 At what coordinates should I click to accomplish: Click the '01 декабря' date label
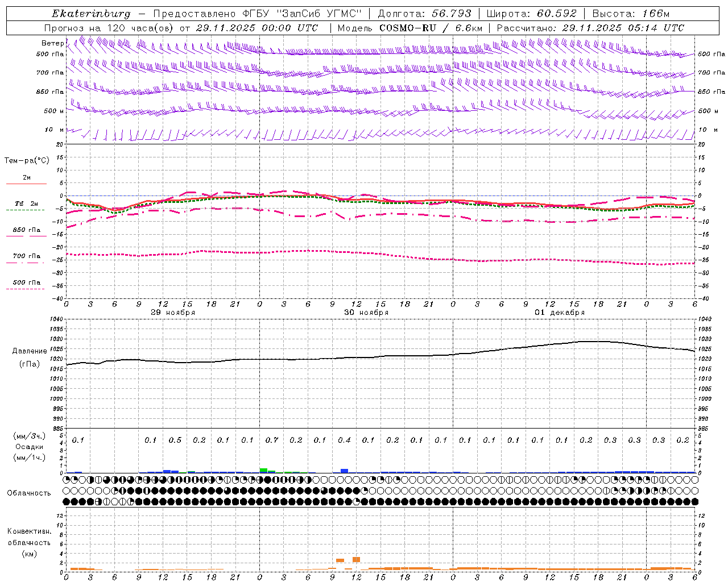[560, 313]
